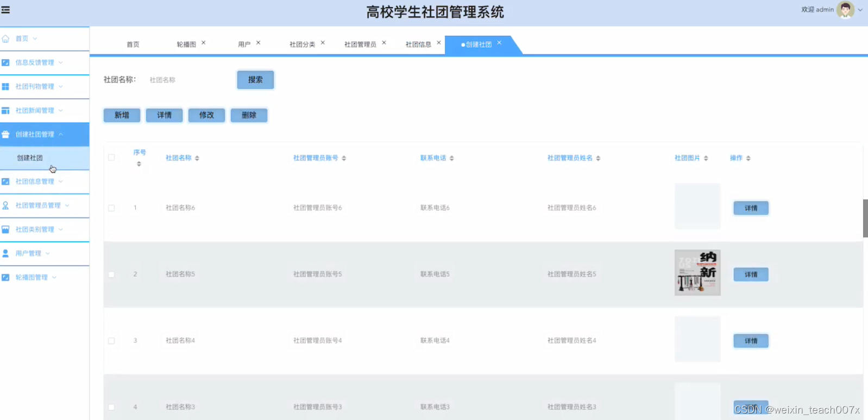Viewport: 868px width, 420px height.
Task: Expand 用户管理 sidebar menu
Action: 48,253
